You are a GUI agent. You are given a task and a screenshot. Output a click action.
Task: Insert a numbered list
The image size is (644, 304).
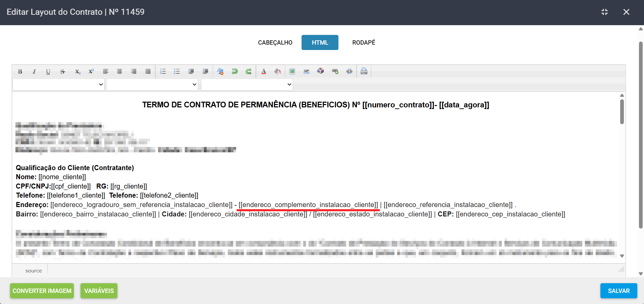click(x=163, y=71)
